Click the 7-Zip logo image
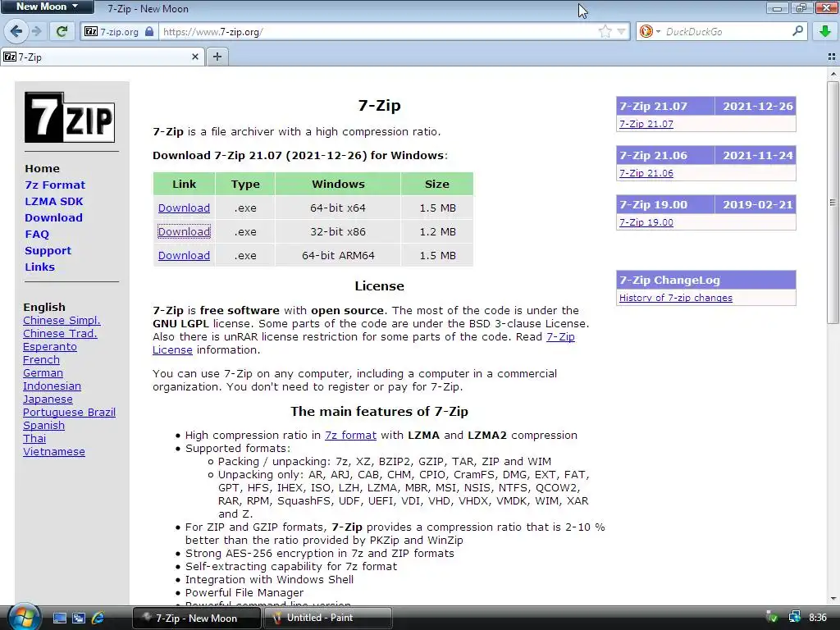 (x=70, y=117)
